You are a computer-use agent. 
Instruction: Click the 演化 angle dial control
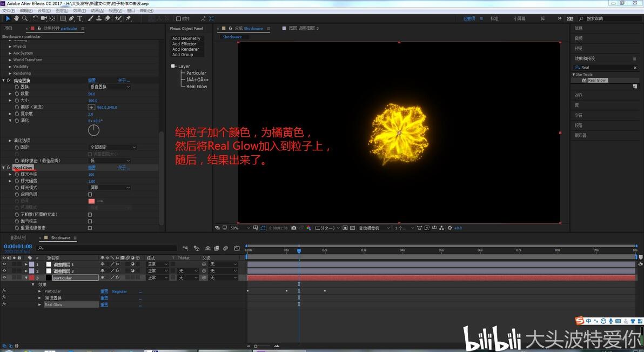[93, 130]
